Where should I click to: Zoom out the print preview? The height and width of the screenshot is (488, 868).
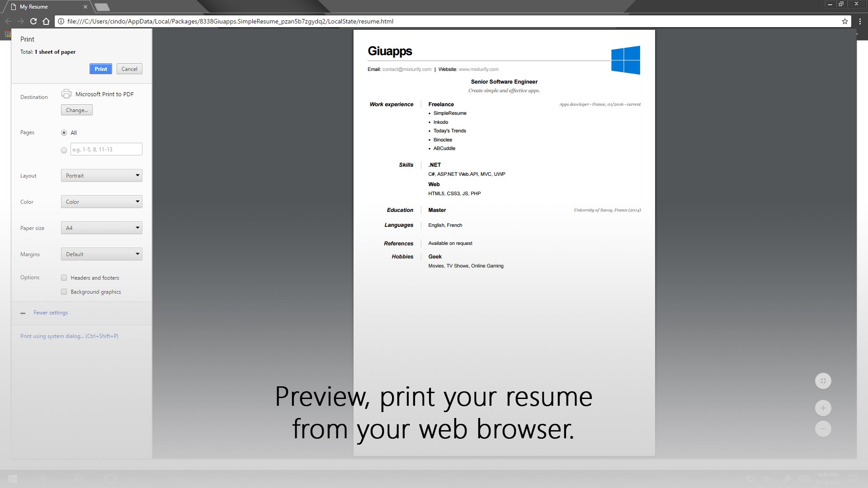[823, 429]
